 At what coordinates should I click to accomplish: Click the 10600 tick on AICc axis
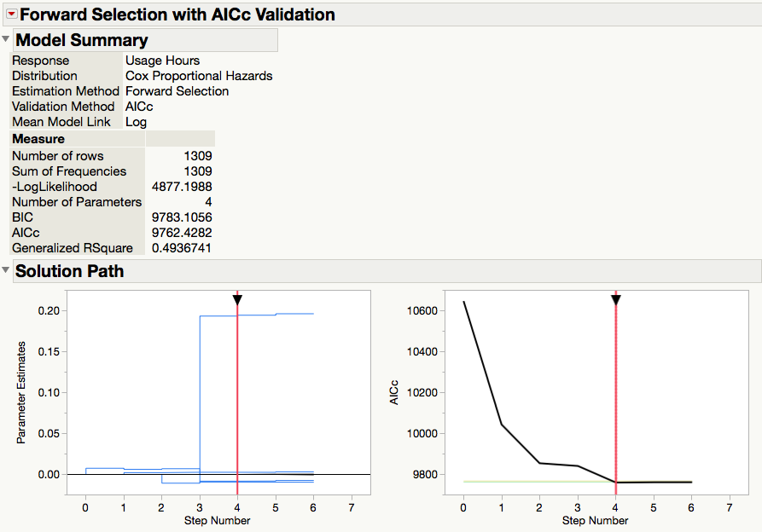422,310
